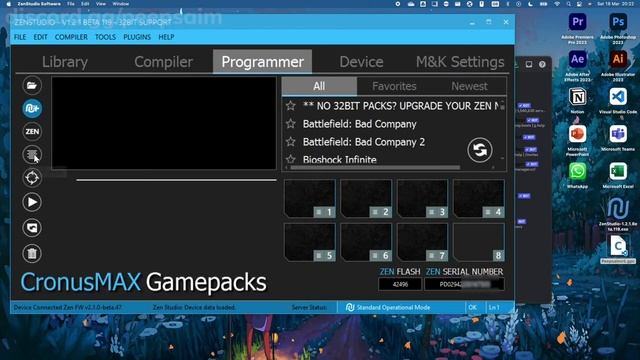
Task: Toggle star beside NO 32BIT PACKS notice
Action: (291, 106)
